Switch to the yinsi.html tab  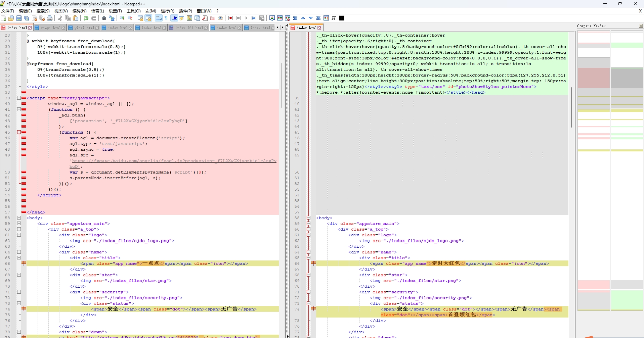tap(83, 28)
